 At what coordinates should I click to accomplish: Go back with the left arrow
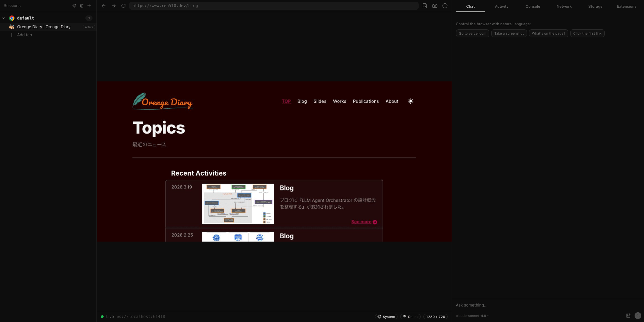pos(104,6)
